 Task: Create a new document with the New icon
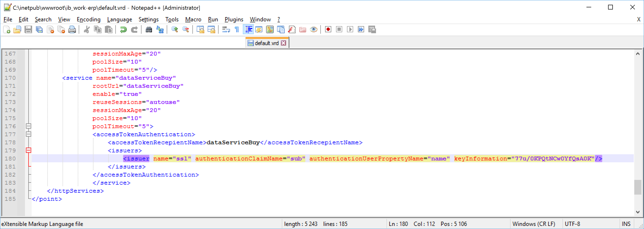click(7, 30)
